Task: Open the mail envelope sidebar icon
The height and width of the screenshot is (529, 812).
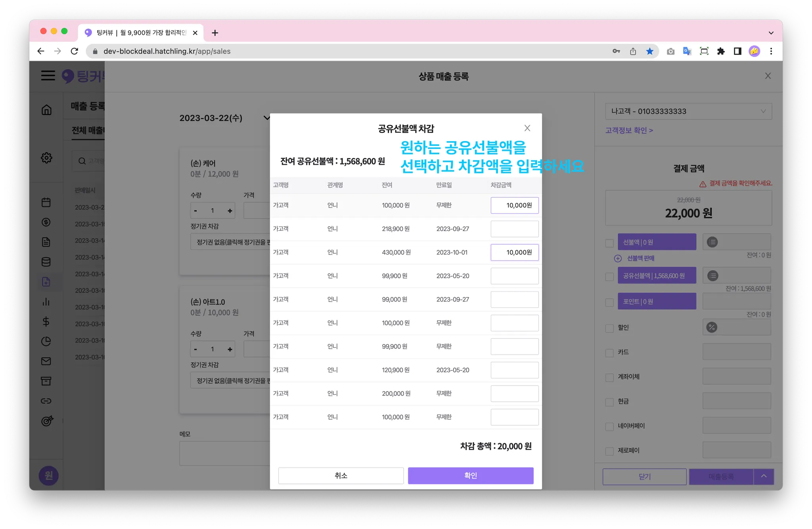Action: [46, 361]
